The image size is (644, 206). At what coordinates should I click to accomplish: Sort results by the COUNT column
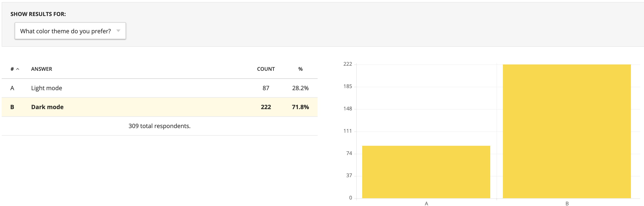[266, 69]
